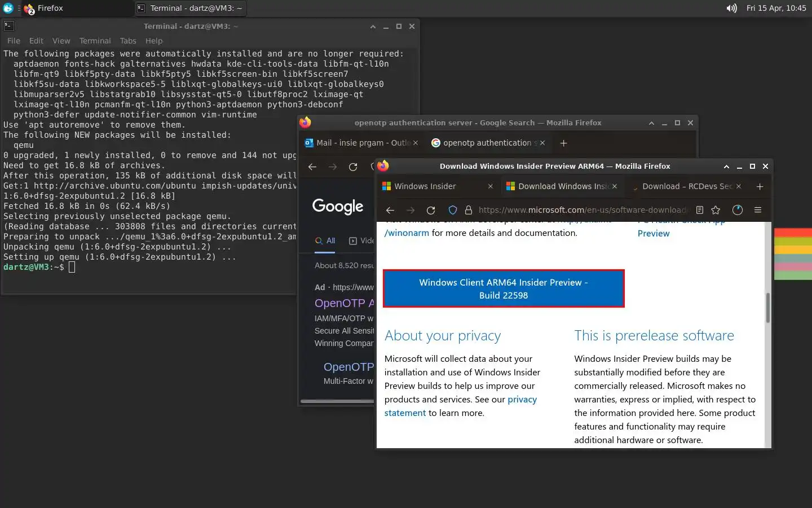Open the /winonarm link
Image resolution: width=812 pixels, height=508 pixels.
(407, 233)
